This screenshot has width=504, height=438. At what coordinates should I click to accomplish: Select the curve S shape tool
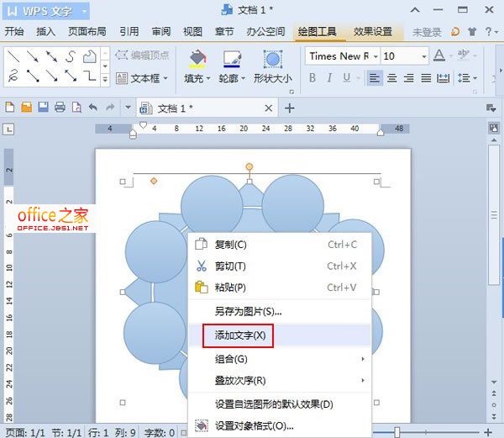click(x=71, y=56)
